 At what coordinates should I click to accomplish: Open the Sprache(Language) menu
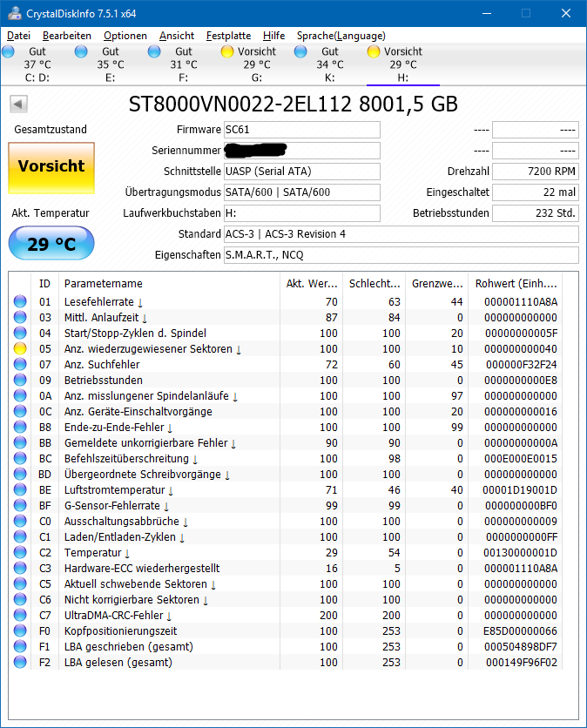[x=341, y=36]
